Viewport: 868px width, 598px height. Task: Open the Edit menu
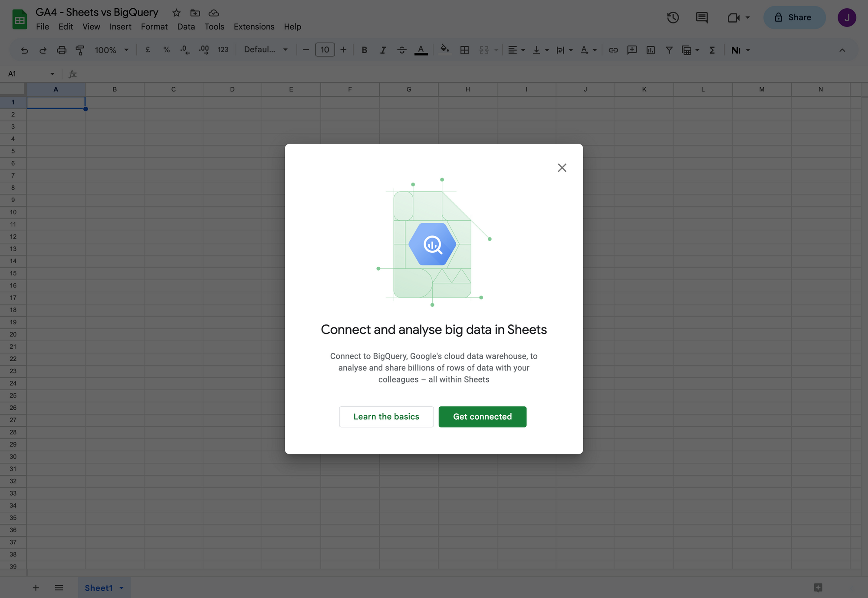[66, 27]
